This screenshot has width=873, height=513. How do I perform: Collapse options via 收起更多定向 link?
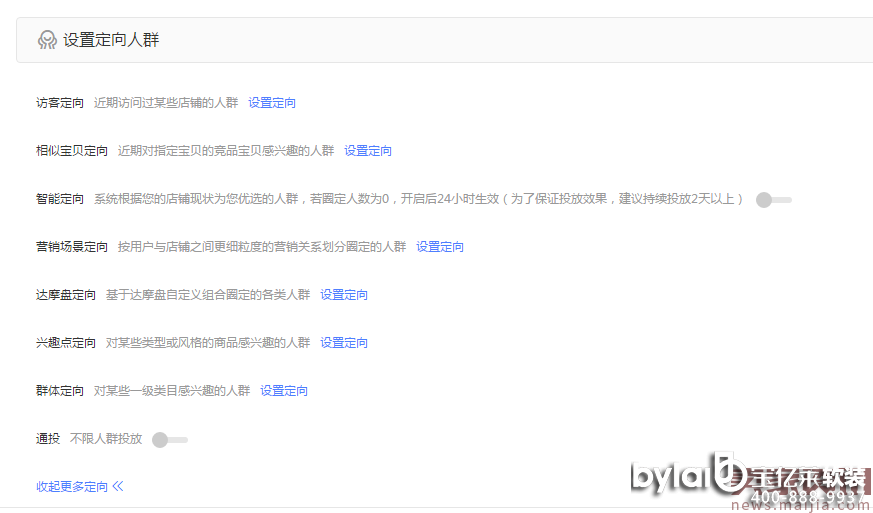point(80,486)
